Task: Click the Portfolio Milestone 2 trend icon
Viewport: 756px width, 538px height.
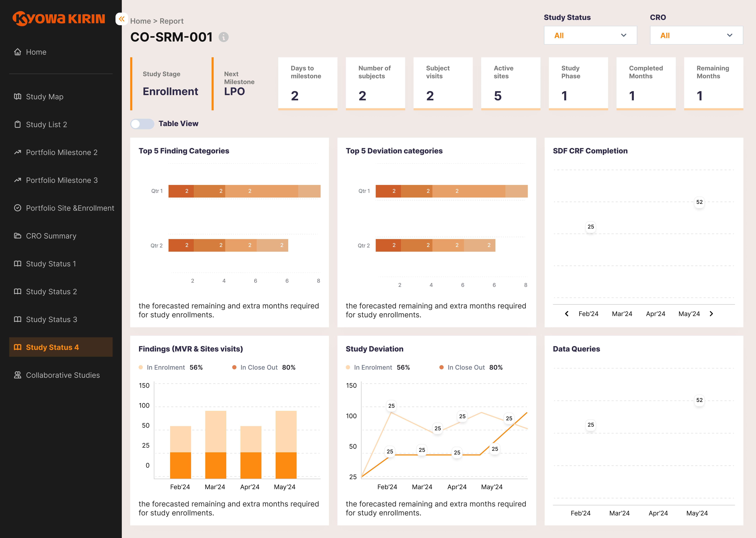Action: pos(18,152)
